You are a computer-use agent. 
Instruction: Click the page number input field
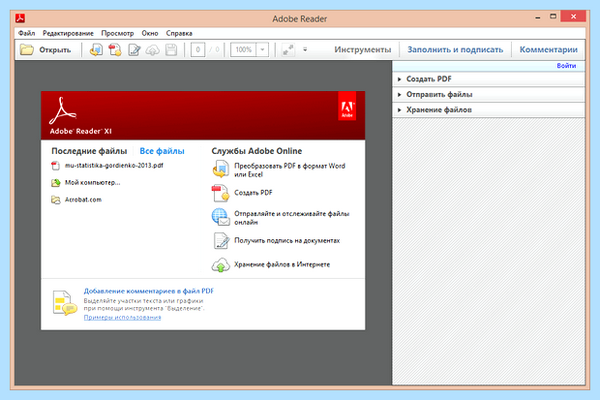pos(198,50)
